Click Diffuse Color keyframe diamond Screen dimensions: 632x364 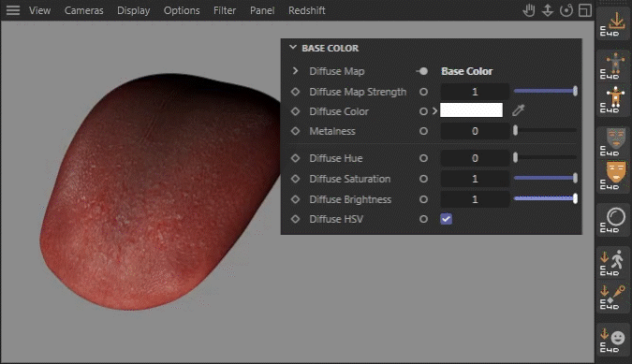(x=296, y=111)
